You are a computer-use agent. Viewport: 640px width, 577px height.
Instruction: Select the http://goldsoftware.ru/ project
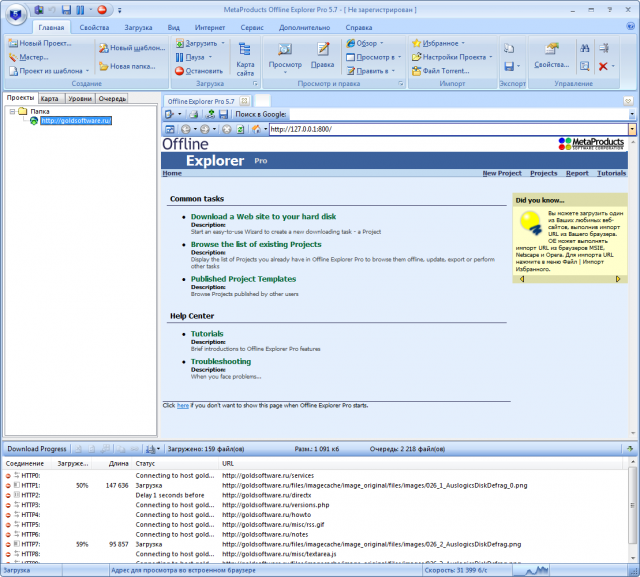pyautogui.click(x=76, y=121)
